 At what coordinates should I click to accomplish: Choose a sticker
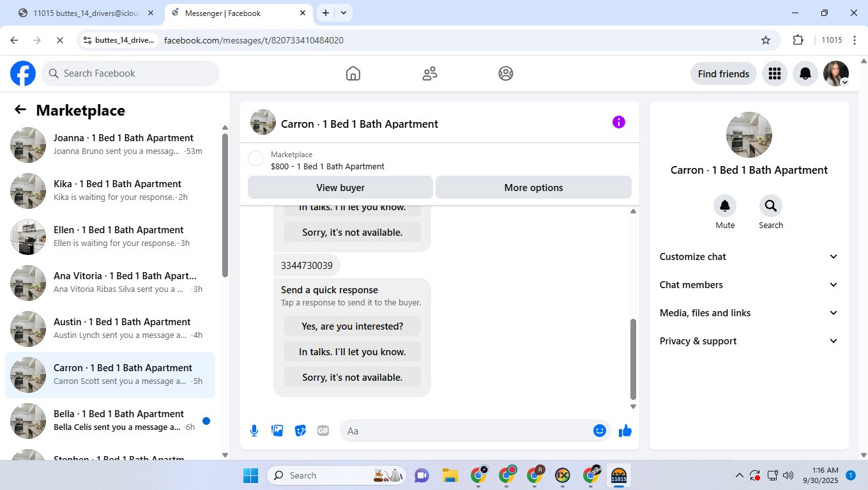(x=300, y=431)
